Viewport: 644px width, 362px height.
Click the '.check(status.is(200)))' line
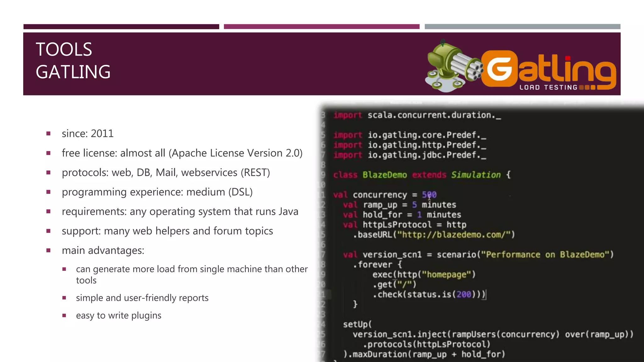(429, 295)
